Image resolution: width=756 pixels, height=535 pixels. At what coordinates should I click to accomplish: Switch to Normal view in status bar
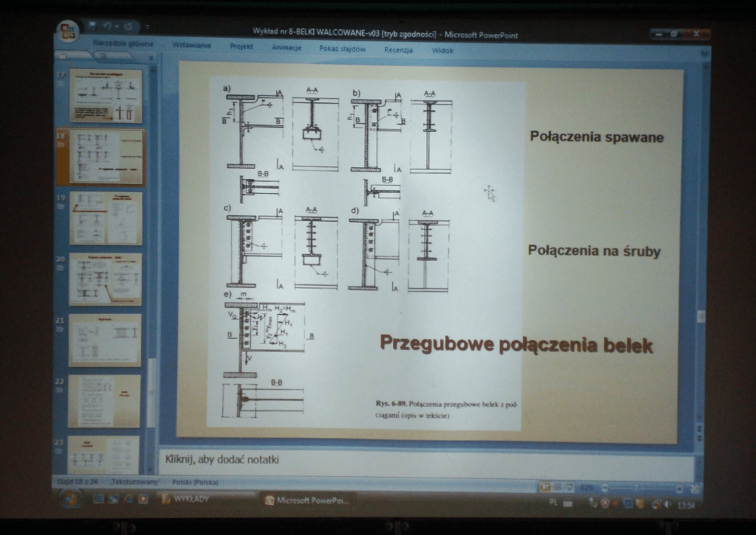546,487
